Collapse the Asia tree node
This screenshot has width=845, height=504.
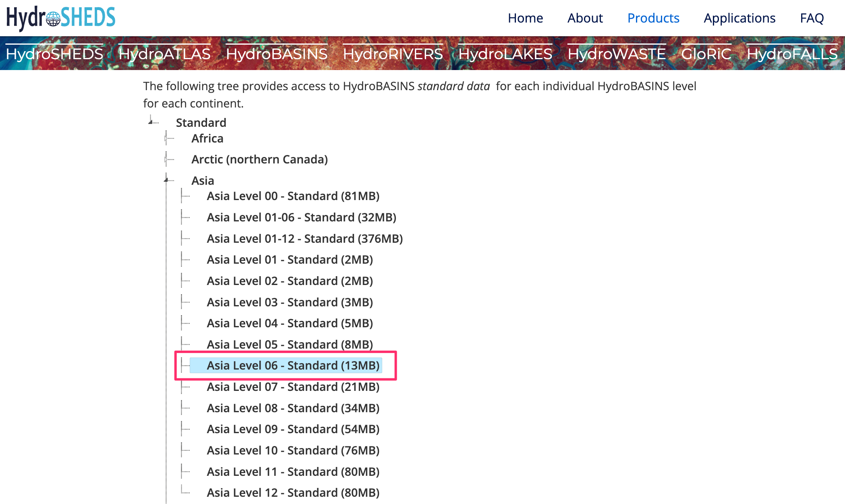[x=166, y=180]
